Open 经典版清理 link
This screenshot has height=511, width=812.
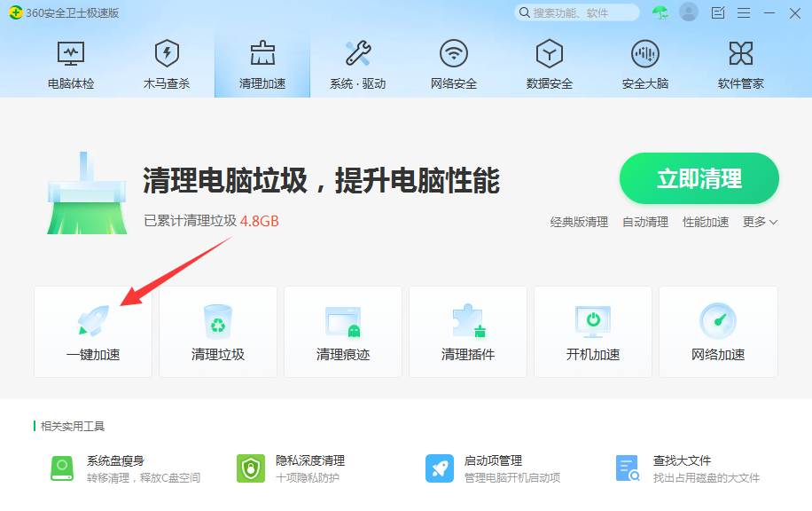point(579,222)
